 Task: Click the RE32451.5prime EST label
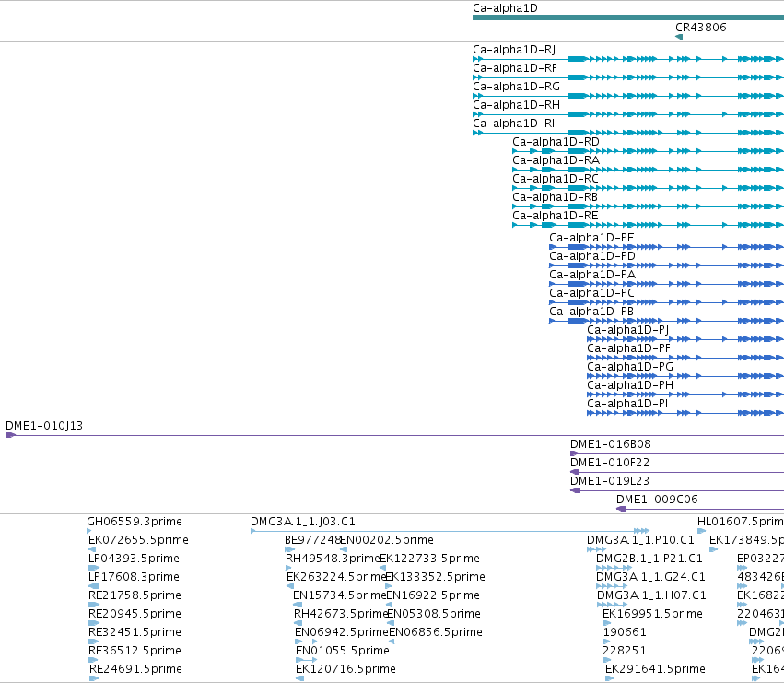[x=135, y=633]
